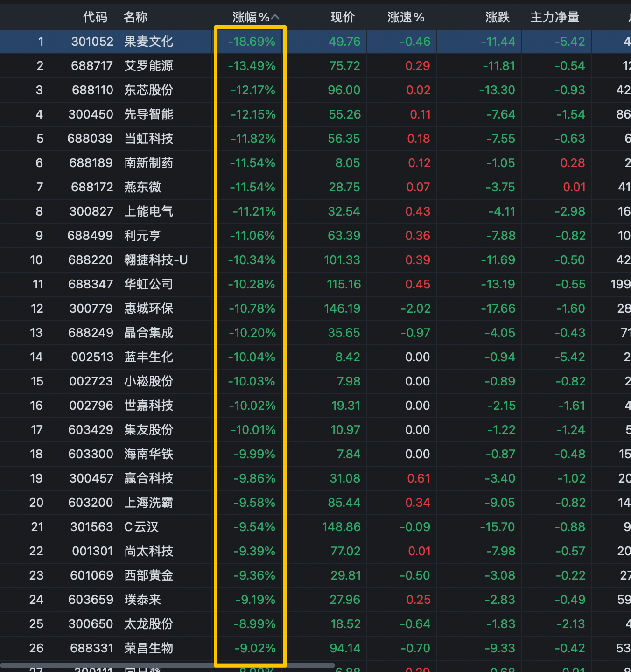The width and height of the screenshot is (631, 672).
Task: Click 涨速 value -2.02
Action: click(x=415, y=308)
